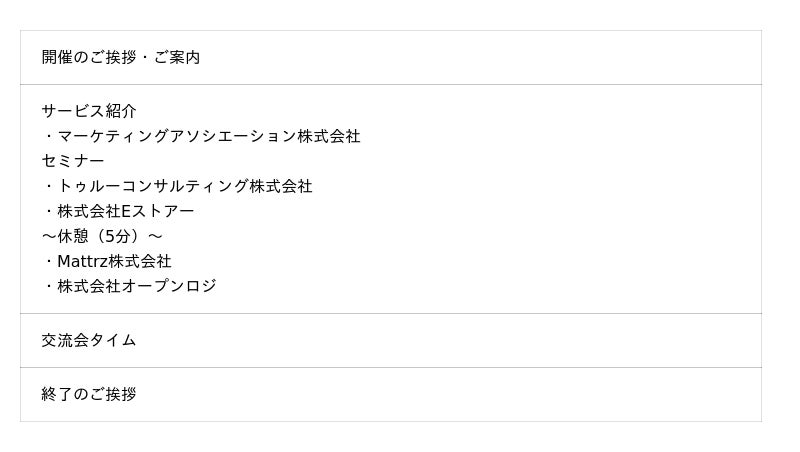Select the サービス紹介 heading
The height and width of the screenshot is (452, 800).
[x=89, y=111]
